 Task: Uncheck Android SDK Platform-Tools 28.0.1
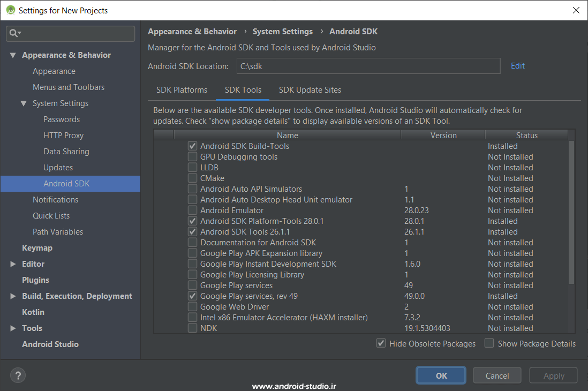coord(192,221)
